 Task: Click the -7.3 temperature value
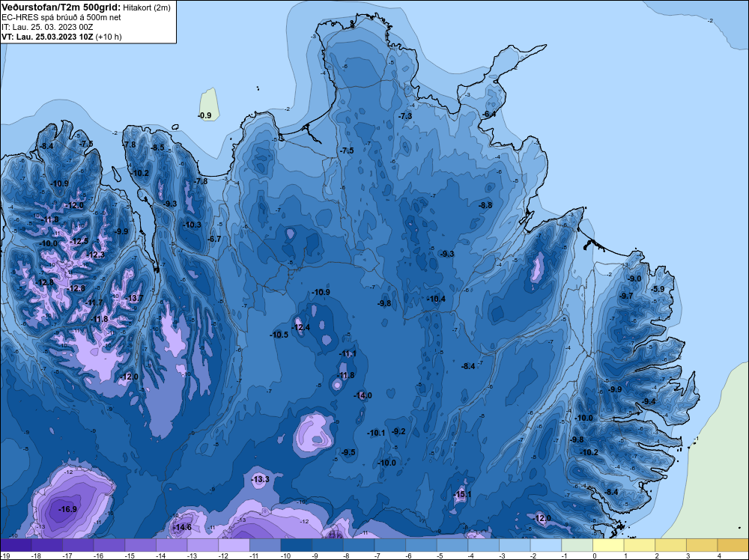click(x=405, y=116)
